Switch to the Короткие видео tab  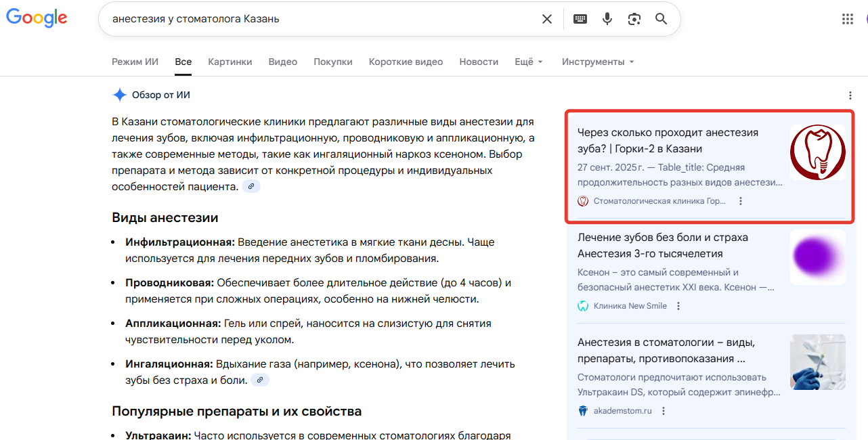coord(406,62)
